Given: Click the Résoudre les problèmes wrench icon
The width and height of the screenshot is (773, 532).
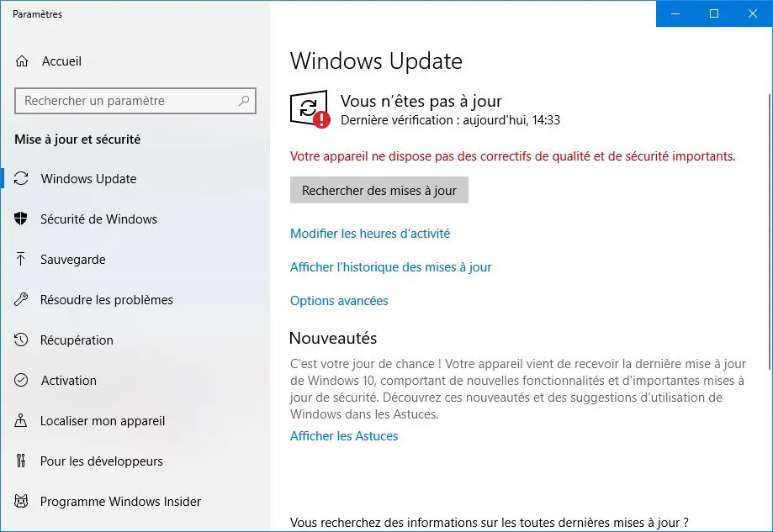Looking at the screenshot, I should pyautogui.click(x=21, y=299).
